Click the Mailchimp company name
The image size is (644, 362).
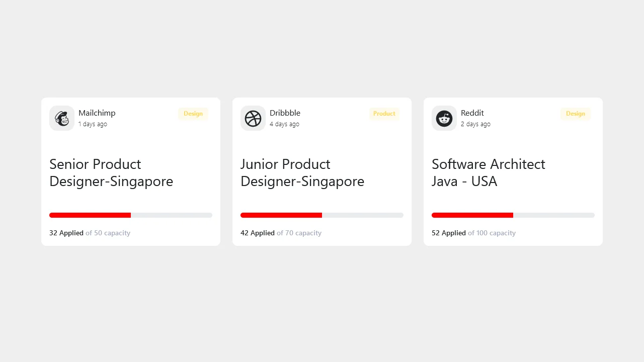[97, 113]
